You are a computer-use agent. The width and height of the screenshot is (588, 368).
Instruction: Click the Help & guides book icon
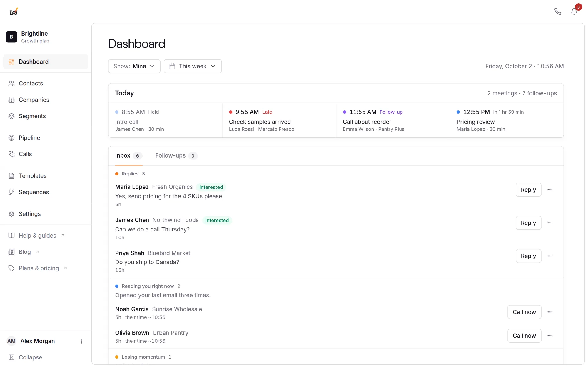click(11, 236)
